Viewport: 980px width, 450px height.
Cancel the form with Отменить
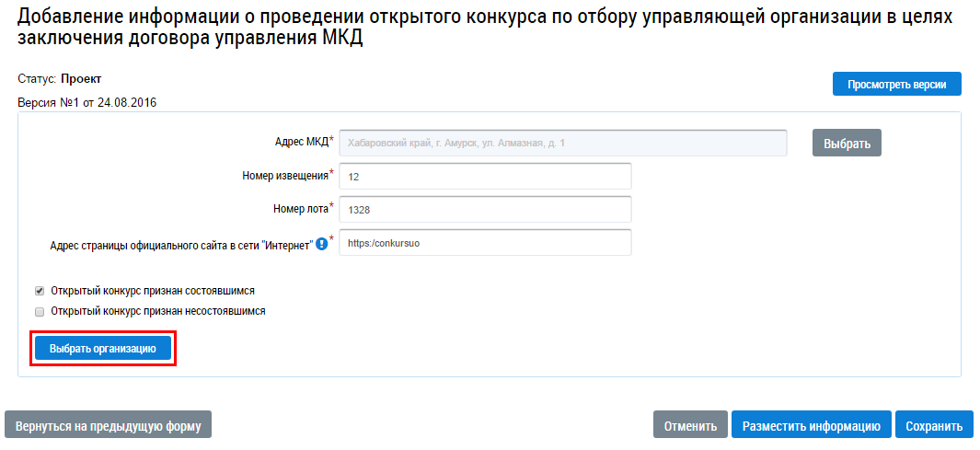point(690,426)
